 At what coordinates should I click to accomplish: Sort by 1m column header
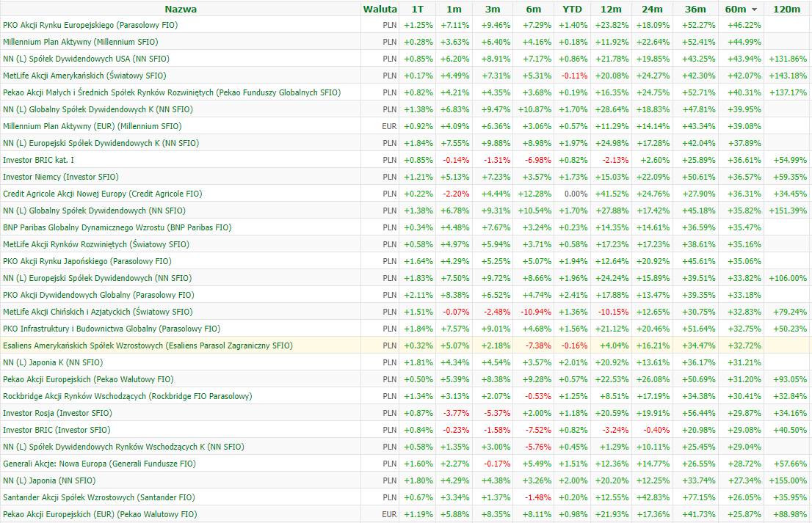tap(454, 10)
